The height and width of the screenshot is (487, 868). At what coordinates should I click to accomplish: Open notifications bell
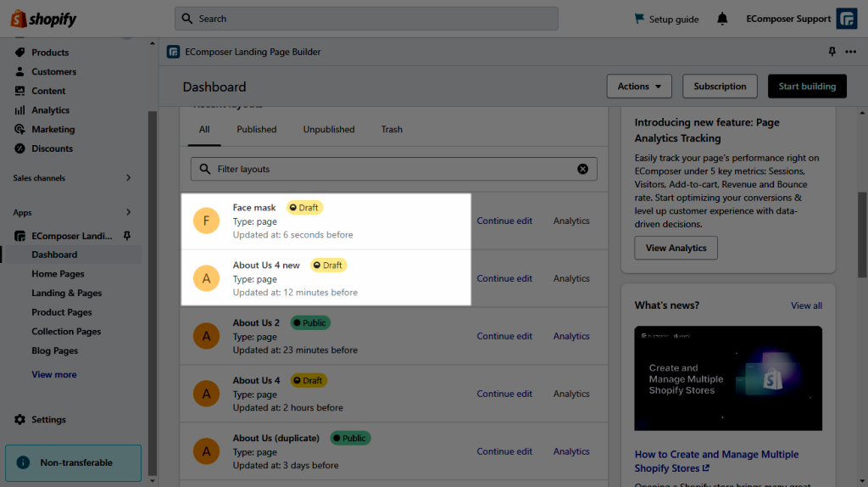tap(722, 19)
